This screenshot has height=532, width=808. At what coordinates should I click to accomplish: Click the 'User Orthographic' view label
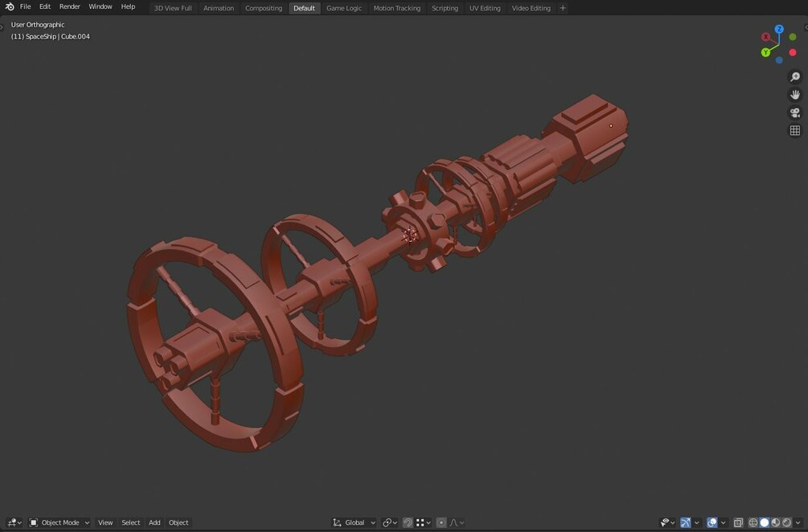pyautogui.click(x=38, y=25)
